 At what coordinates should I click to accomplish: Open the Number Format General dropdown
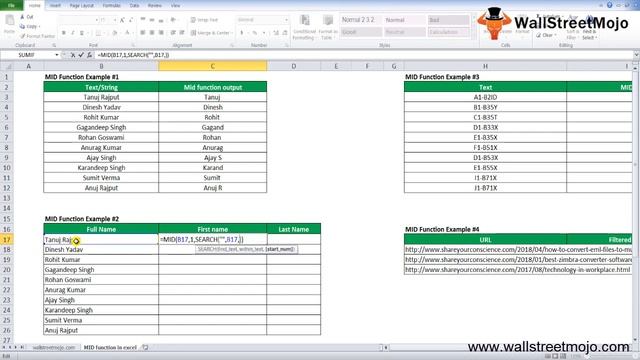(287, 20)
